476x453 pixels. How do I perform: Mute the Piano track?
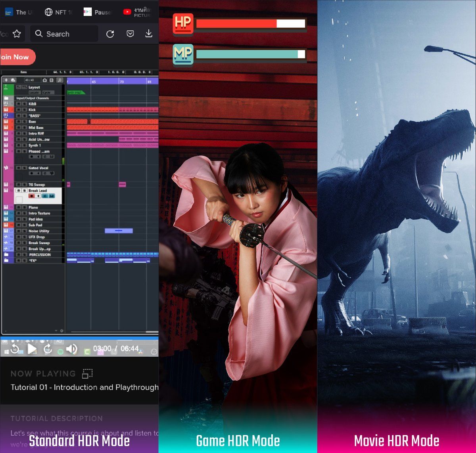19,207
